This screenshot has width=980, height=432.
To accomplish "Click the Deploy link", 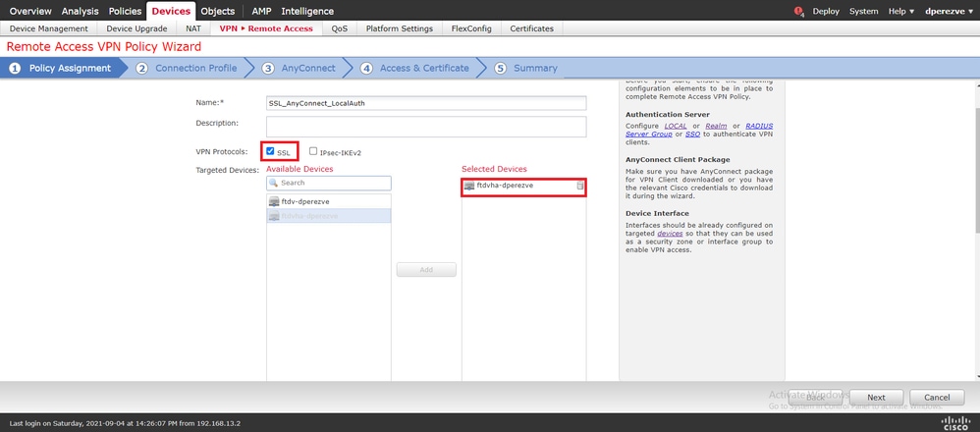I will tap(826, 11).
